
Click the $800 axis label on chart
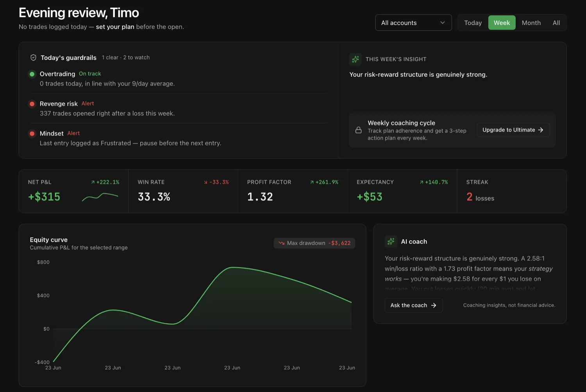[x=43, y=262]
